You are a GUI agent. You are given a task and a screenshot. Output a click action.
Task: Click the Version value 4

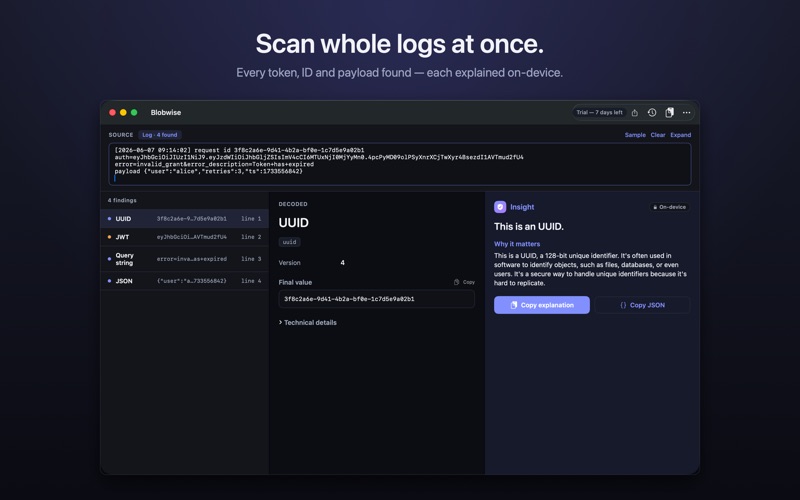(x=342, y=263)
